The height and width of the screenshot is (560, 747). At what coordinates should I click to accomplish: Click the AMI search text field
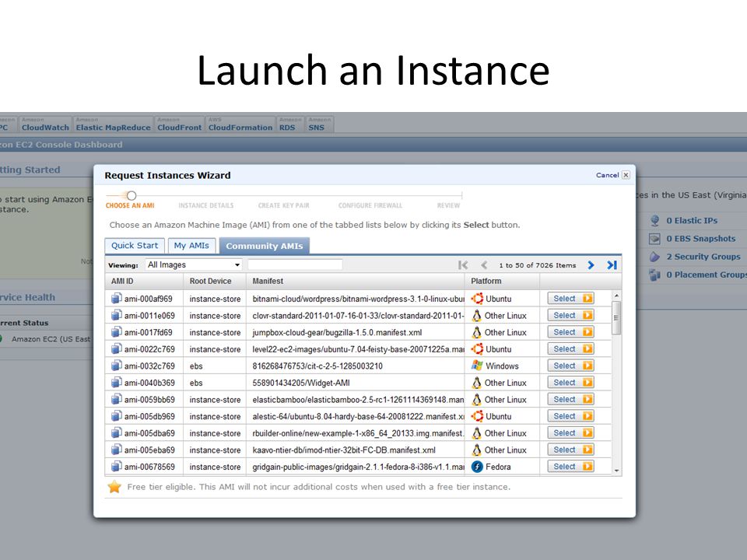pos(295,264)
